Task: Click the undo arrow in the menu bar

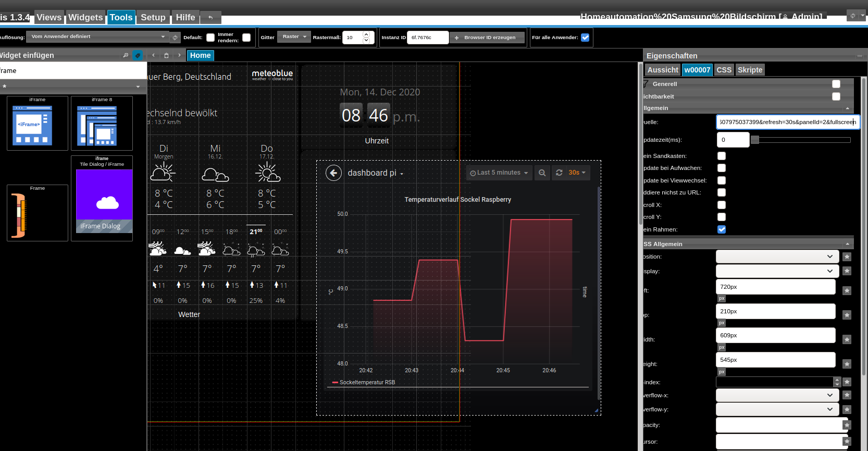Action: pyautogui.click(x=210, y=17)
